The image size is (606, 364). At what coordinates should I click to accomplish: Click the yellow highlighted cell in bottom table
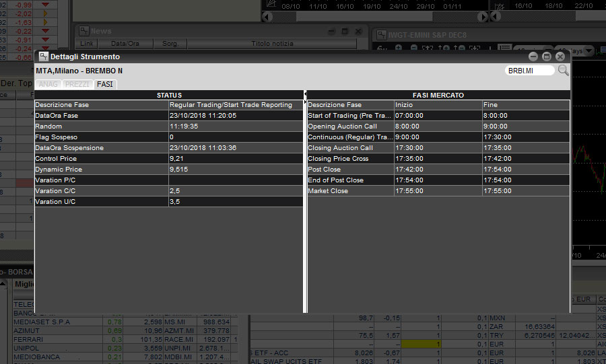point(421,344)
